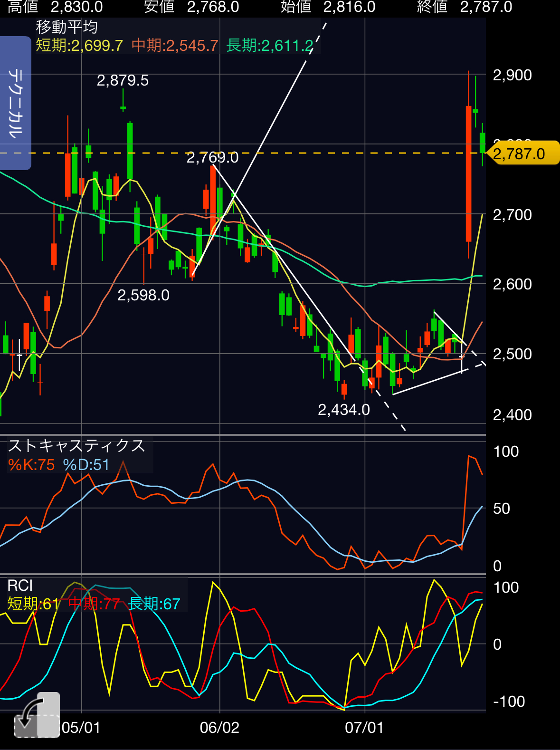Tap the 短期 moving average value 2,699.7

tap(79, 46)
